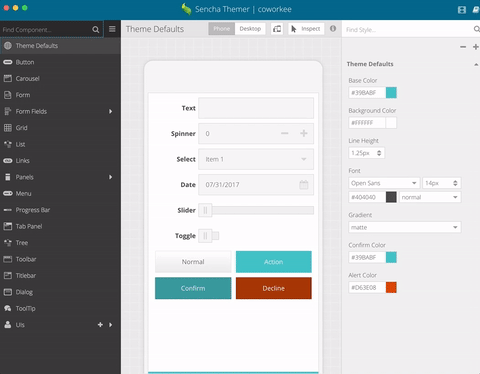Enable Inspect mode
480x374 pixels.
pyautogui.click(x=306, y=29)
